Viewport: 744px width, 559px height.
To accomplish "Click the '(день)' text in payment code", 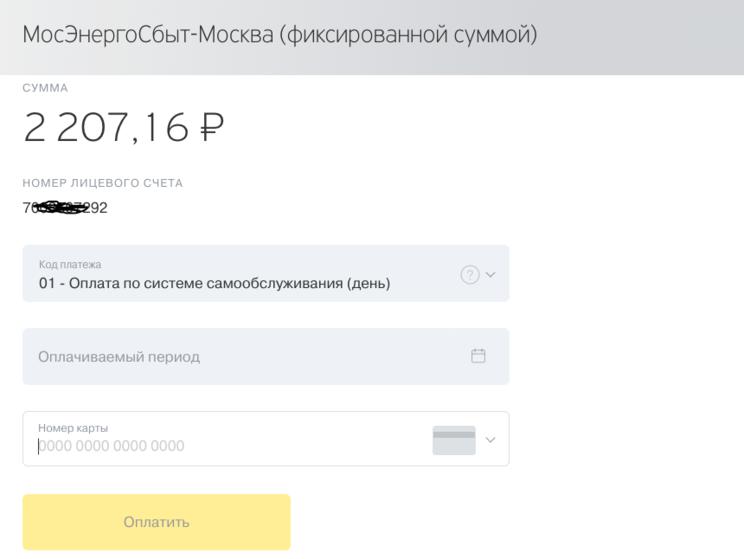I will click(368, 284).
